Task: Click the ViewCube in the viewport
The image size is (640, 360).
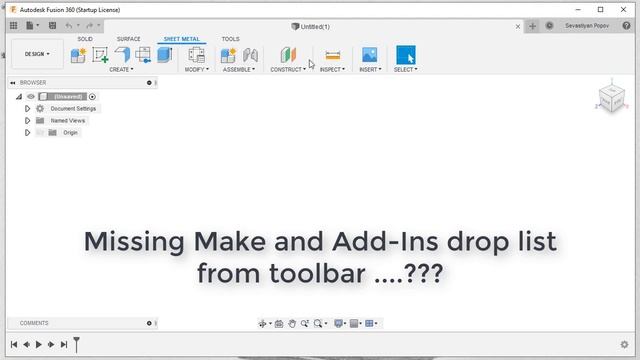Action: coord(612,98)
